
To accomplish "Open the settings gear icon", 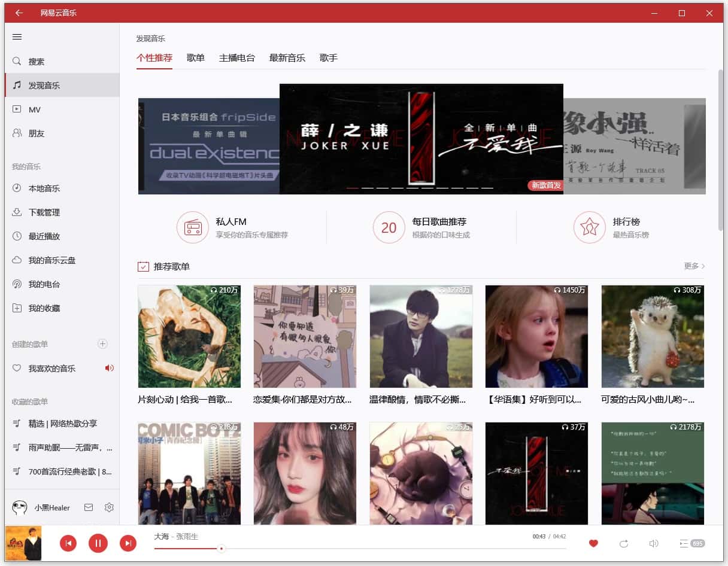I will [109, 507].
